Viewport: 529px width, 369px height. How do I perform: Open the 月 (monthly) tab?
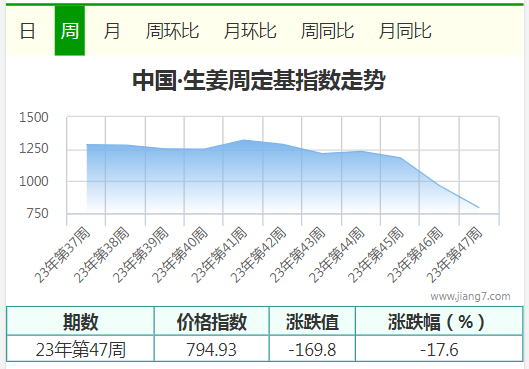112,31
